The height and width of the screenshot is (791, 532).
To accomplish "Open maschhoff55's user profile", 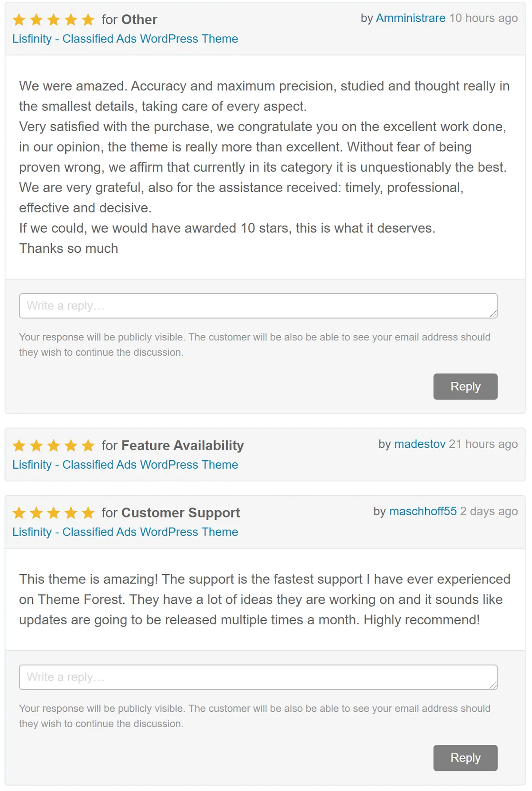I will point(423,511).
